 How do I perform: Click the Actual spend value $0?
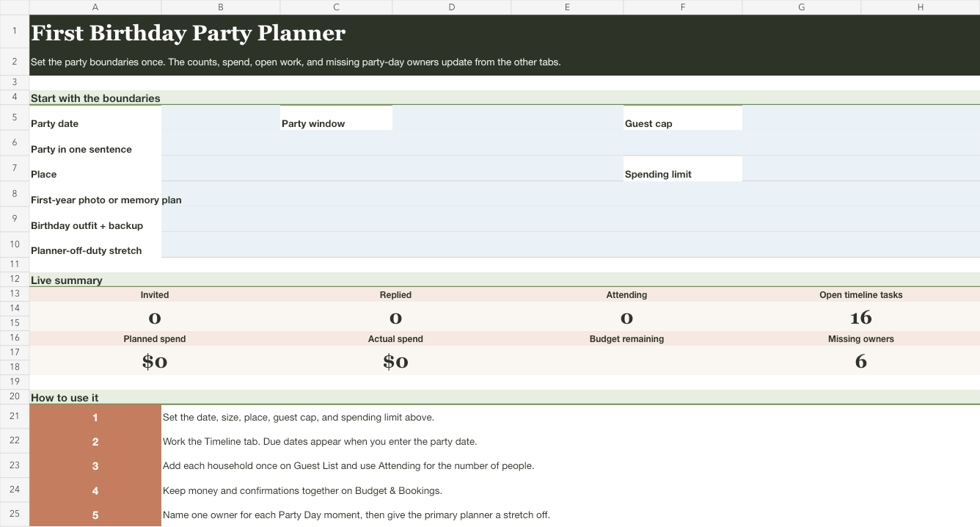pyautogui.click(x=395, y=361)
